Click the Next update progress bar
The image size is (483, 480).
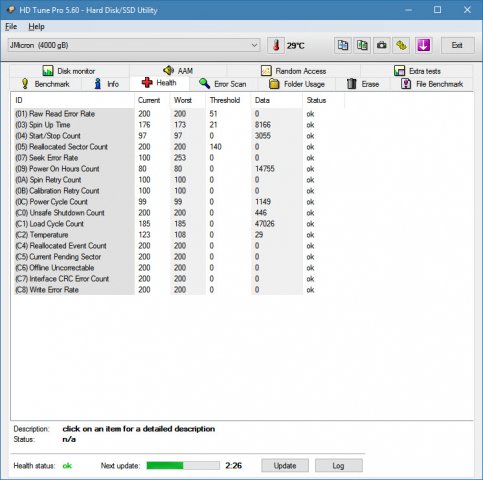coord(183,466)
